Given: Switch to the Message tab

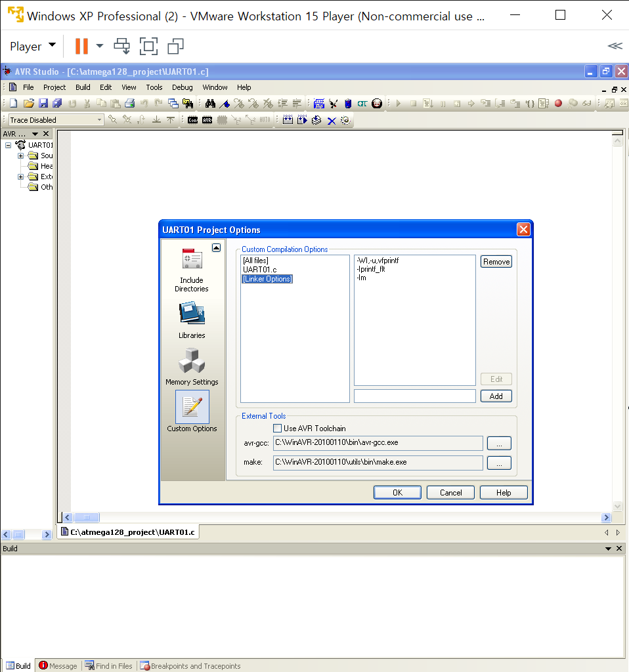Looking at the screenshot, I should (58, 665).
